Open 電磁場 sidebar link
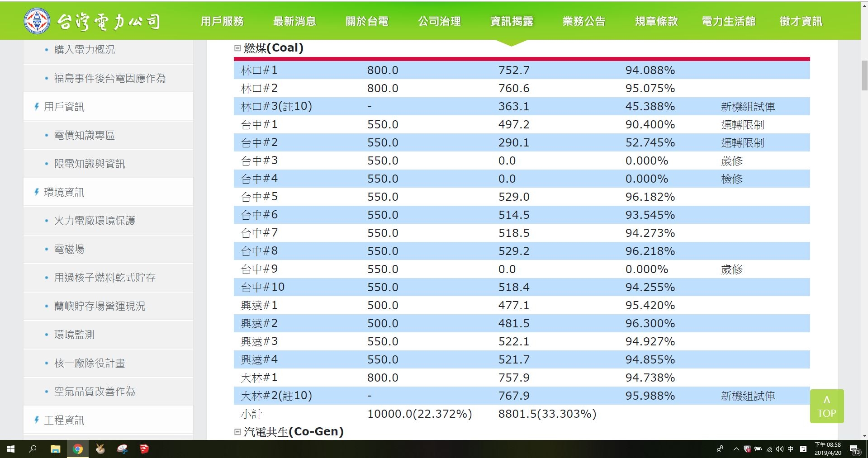 (69, 249)
